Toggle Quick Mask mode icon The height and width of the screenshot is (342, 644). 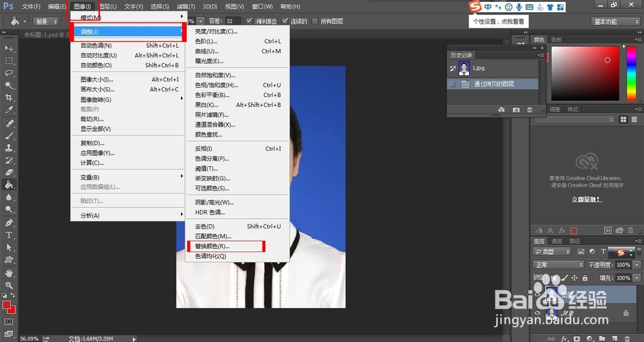(9, 321)
